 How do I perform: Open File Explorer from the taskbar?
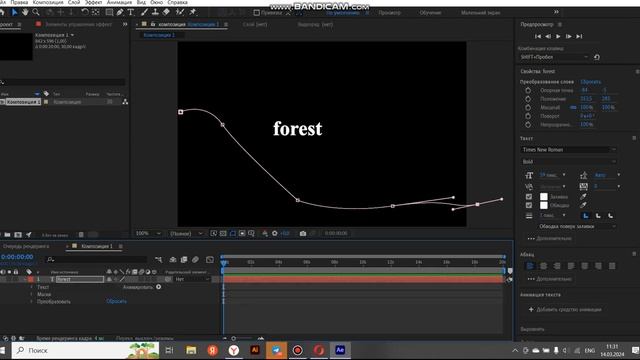coord(191,350)
